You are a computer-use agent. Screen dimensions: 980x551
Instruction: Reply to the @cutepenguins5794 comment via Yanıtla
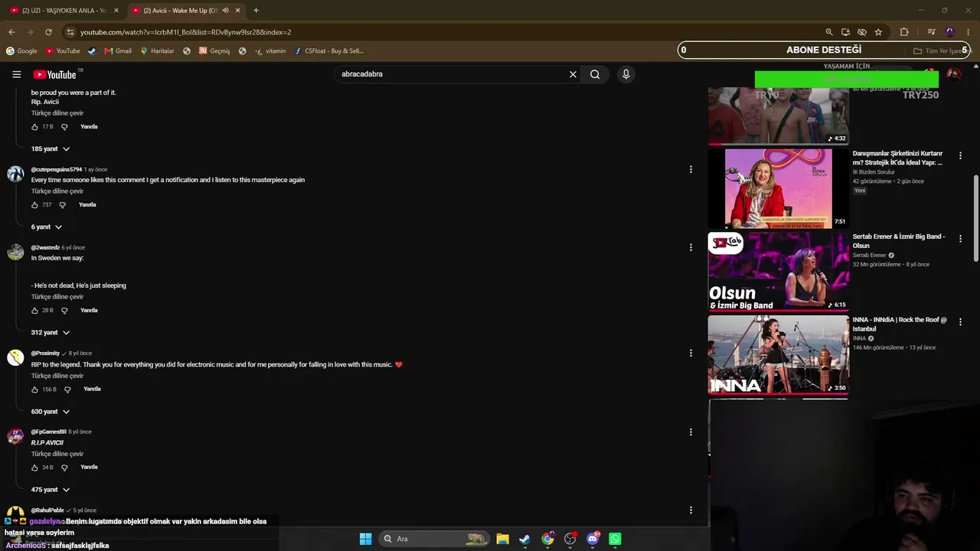[x=87, y=205]
